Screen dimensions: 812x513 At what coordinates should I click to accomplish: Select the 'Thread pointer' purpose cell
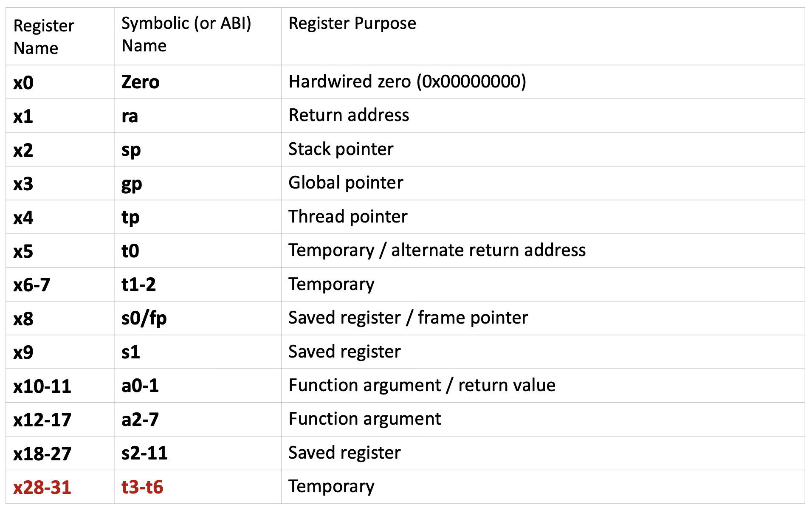[348, 217]
